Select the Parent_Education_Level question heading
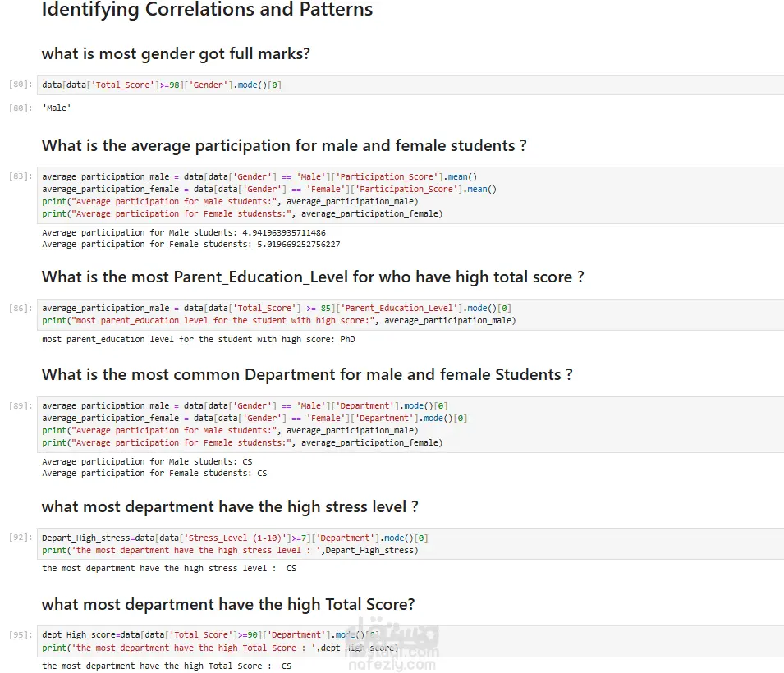Viewport: 784px width, 673px height. tap(313, 277)
